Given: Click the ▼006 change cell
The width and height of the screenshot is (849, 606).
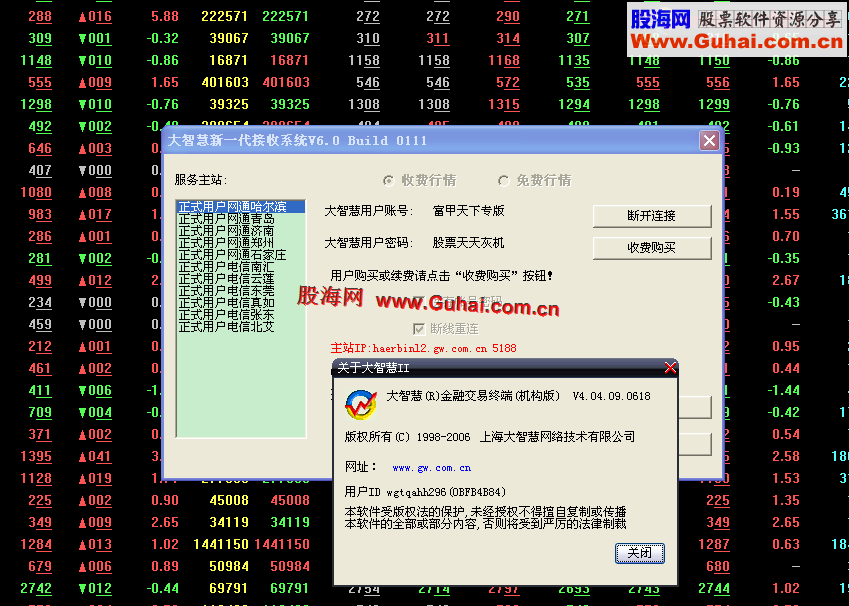Looking at the screenshot, I should 95,390.
